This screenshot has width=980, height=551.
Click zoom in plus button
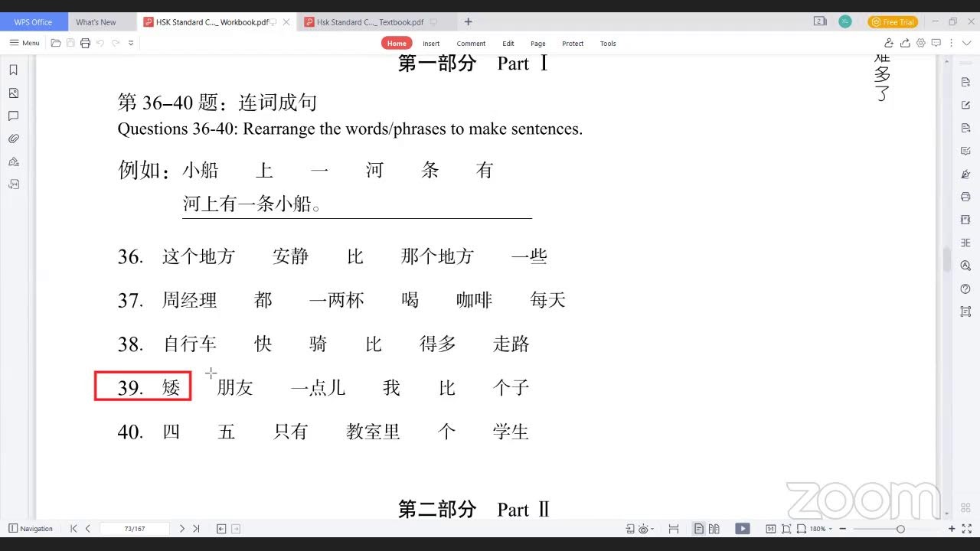(x=952, y=528)
